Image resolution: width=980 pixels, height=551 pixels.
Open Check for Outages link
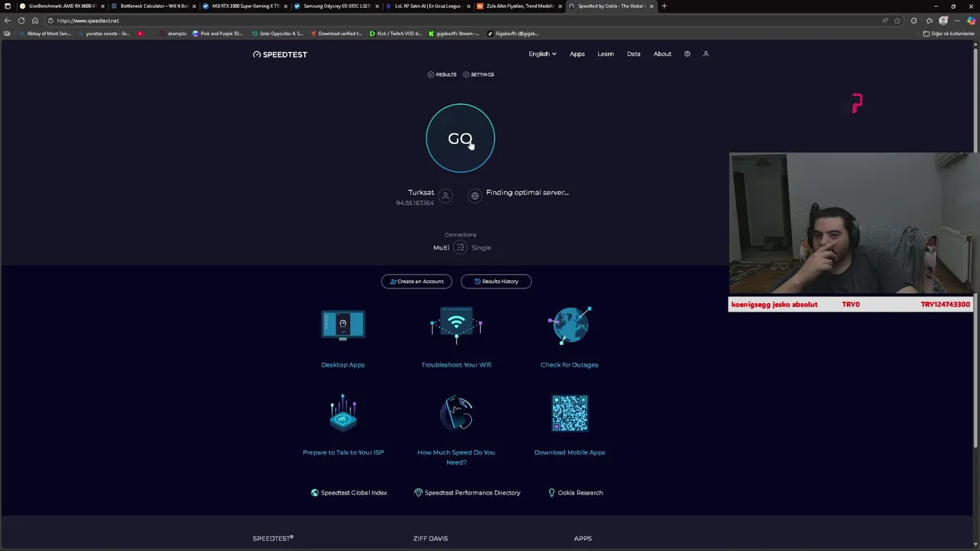click(x=570, y=365)
